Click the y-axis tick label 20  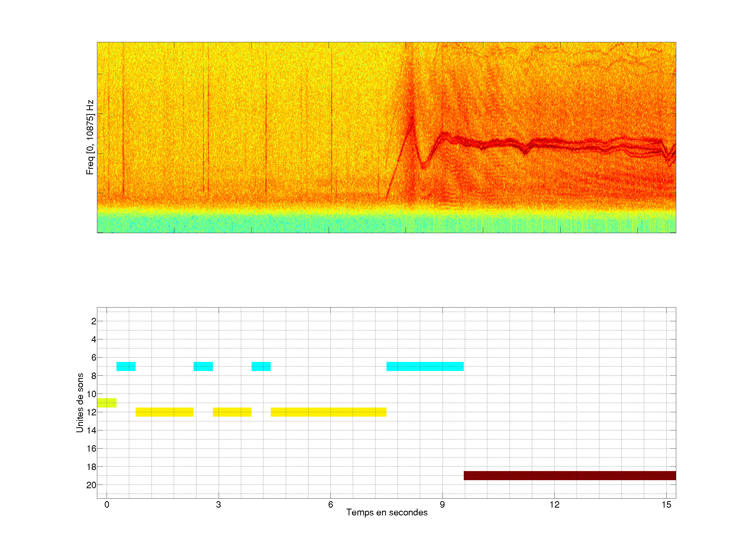coord(91,485)
